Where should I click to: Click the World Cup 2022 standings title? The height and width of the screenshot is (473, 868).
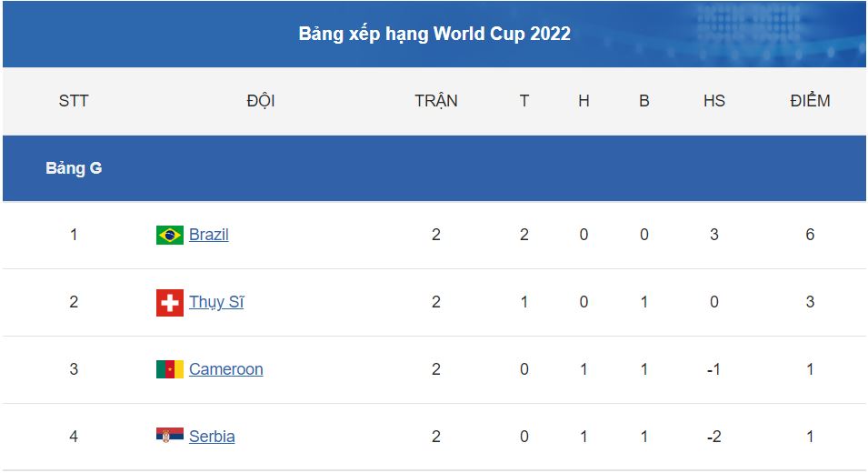click(x=434, y=35)
